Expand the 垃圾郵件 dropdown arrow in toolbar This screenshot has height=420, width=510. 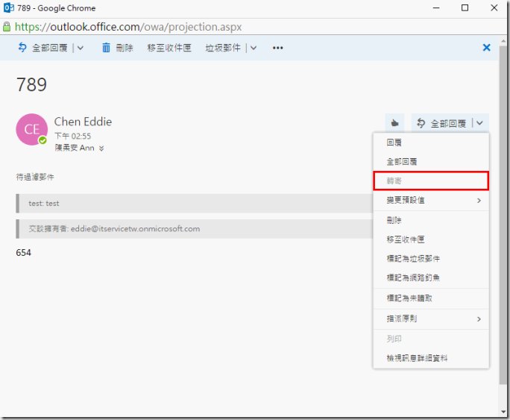(254, 48)
